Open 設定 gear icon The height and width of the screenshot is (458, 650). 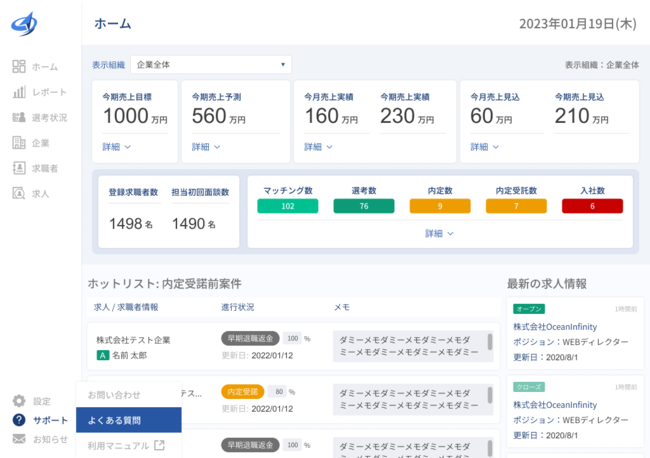click(x=19, y=401)
